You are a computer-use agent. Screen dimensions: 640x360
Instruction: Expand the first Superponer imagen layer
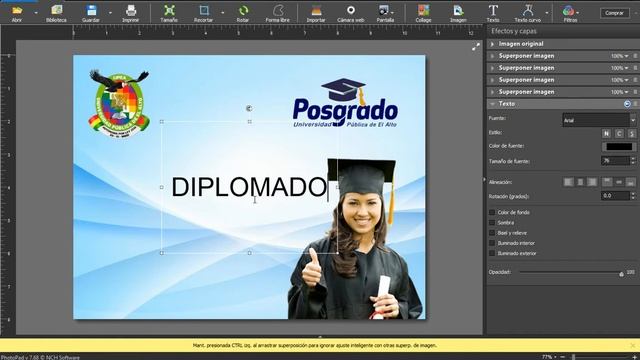point(492,56)
